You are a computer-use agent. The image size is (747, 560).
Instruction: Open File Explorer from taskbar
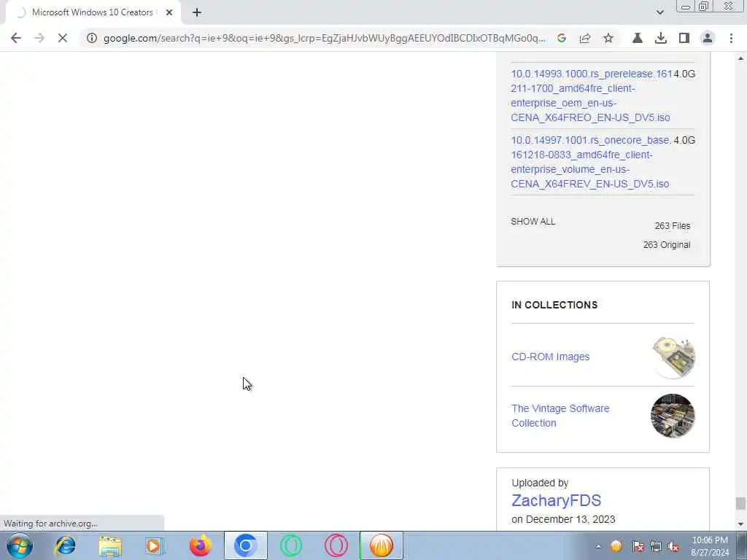[x=111, y=545]
